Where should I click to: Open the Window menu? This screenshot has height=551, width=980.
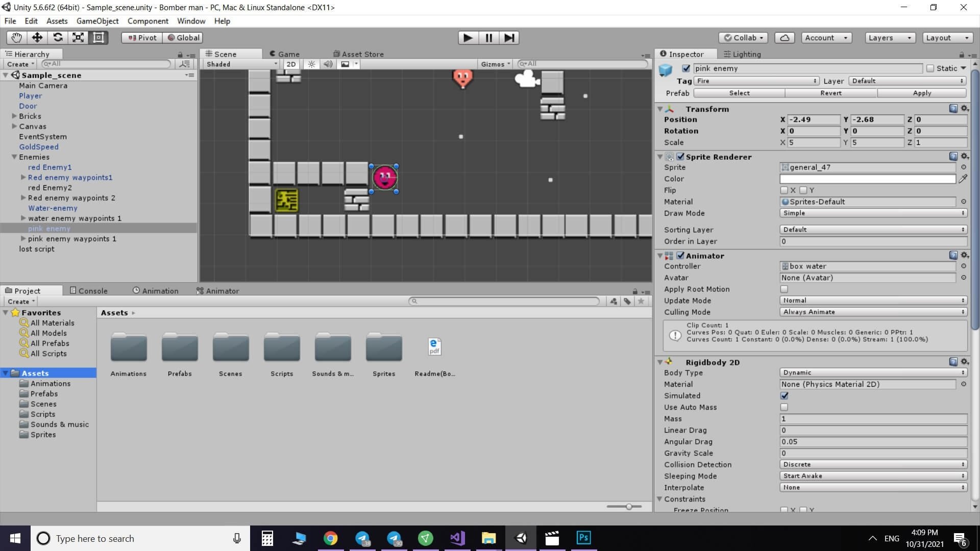[x=191, y=21]
